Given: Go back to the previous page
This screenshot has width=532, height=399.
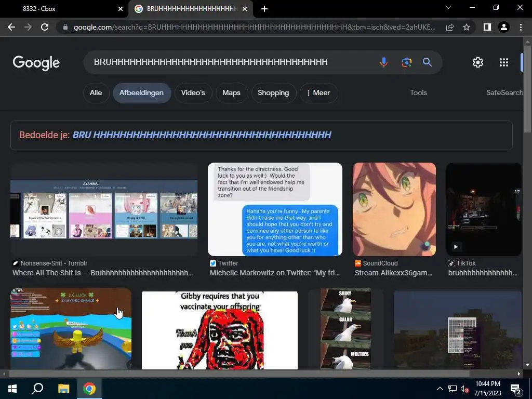Looking at the screenshot, I should [11, 27].
